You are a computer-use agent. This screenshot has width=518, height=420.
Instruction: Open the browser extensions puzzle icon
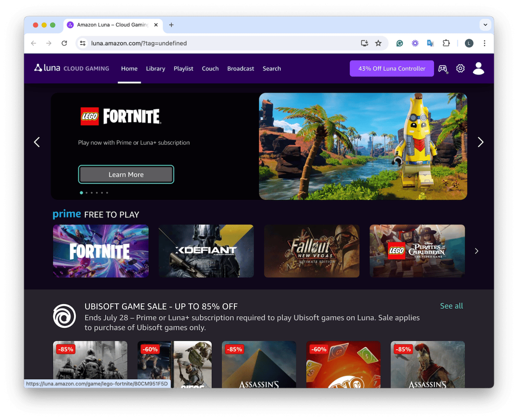pyautogui.click(x=446, y=43)
